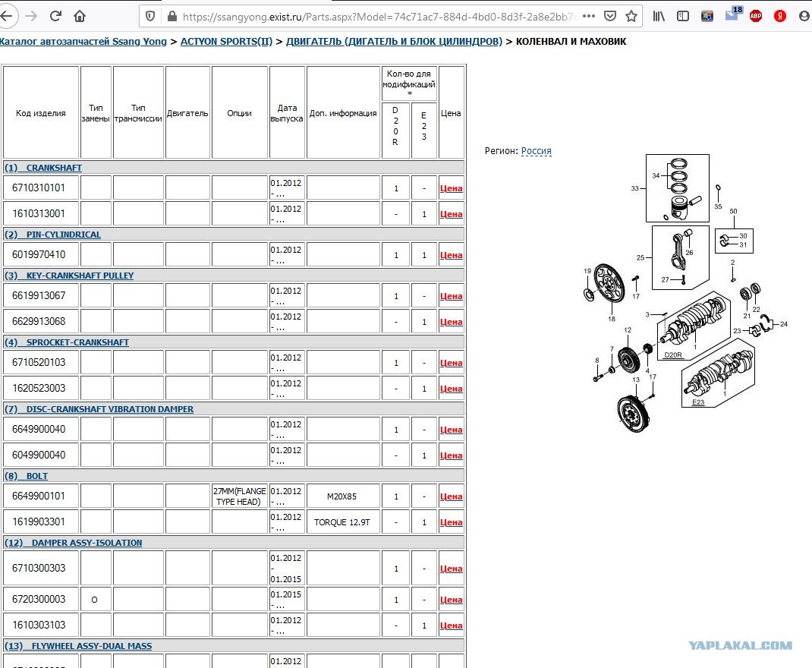
Task: Open the (13) FLYWHEEL ASSY-DUAL MASS link
Action: tap(79, 646)
